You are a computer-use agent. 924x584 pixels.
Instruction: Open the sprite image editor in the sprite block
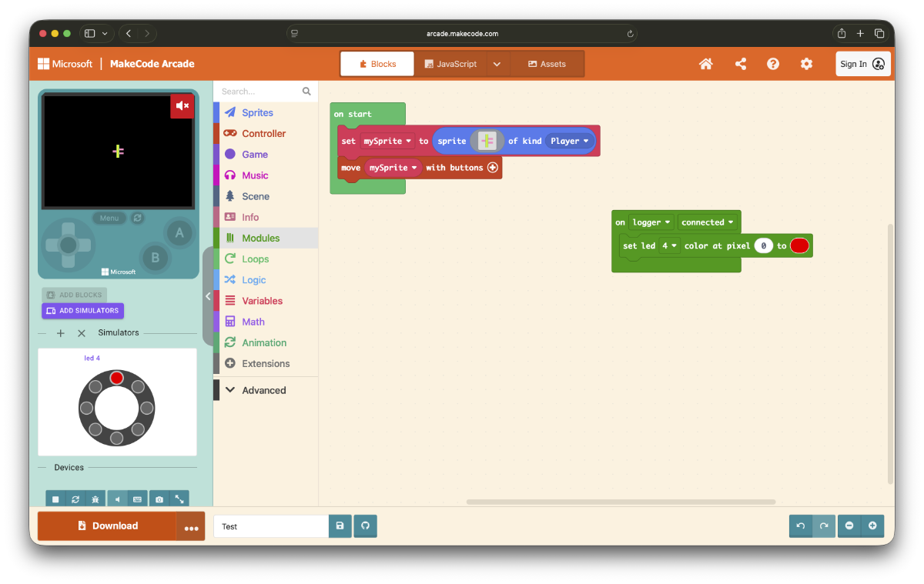coord(487,141)
